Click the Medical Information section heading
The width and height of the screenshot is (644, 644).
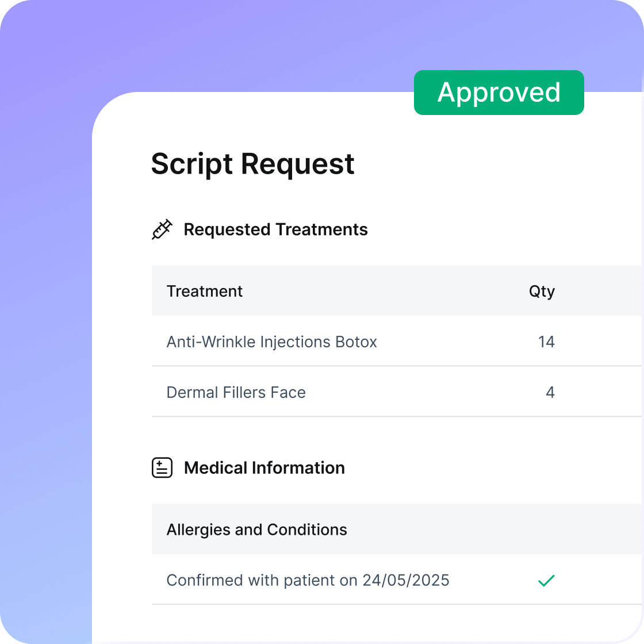click(264, 468)
